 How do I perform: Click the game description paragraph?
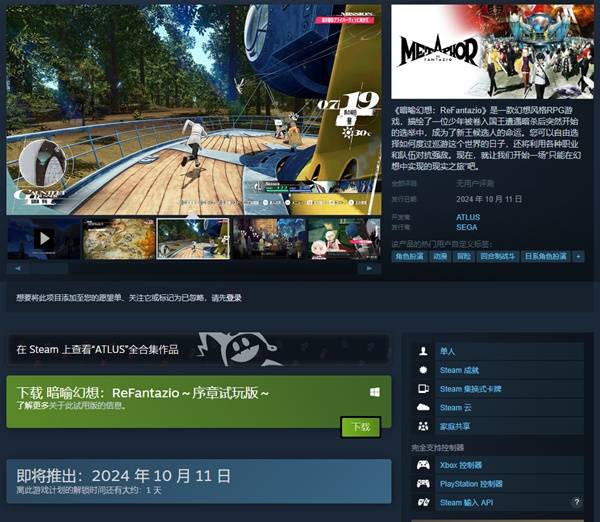[x=485, y=138]
